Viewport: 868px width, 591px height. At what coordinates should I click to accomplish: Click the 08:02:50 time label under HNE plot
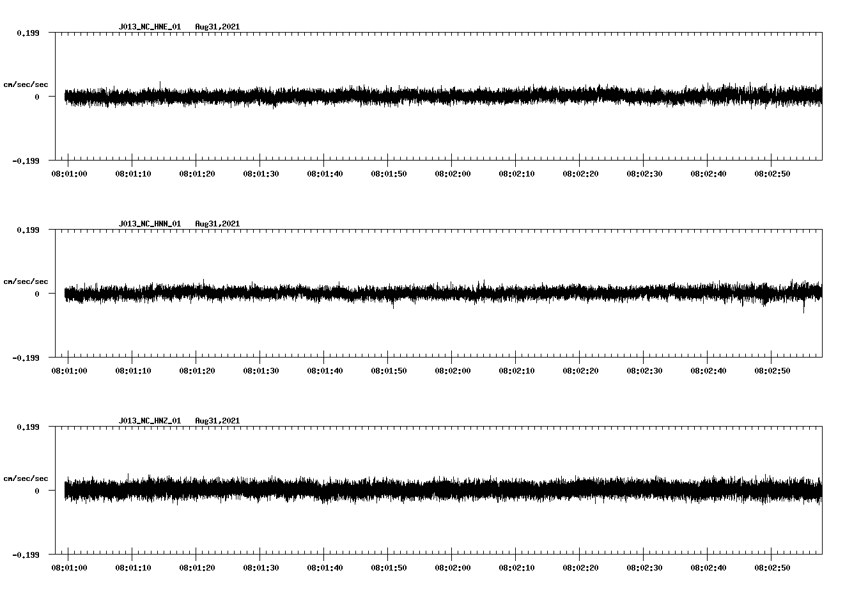coord(771,174)
